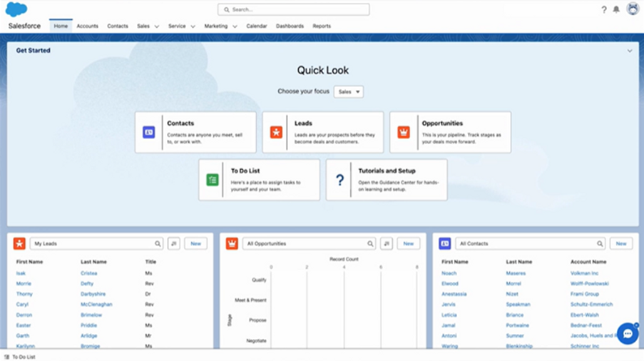The image size is (644, 361).
Task: Open the user avatar profile menu
Action: (633, 9)
